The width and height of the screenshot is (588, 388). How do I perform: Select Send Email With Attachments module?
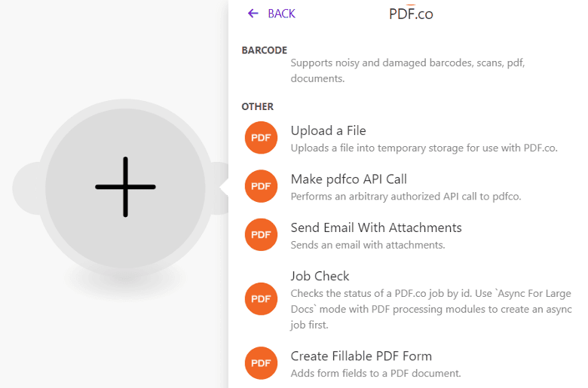(376, 228)
